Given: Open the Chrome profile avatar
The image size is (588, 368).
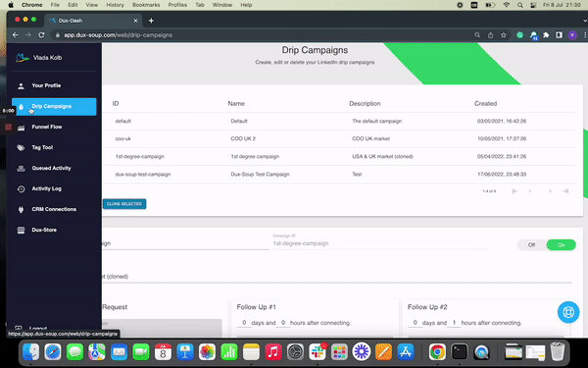Looking at the screenshot, I should [572, 35].
